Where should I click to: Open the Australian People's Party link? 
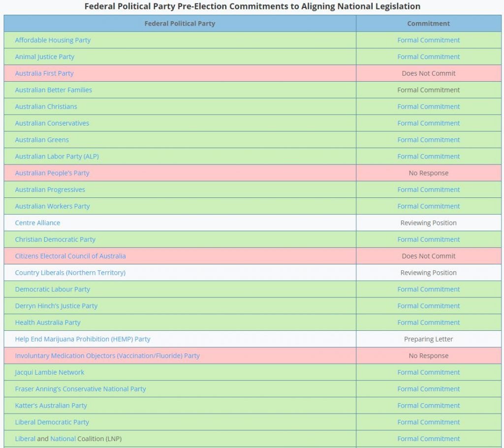(52, 173)
